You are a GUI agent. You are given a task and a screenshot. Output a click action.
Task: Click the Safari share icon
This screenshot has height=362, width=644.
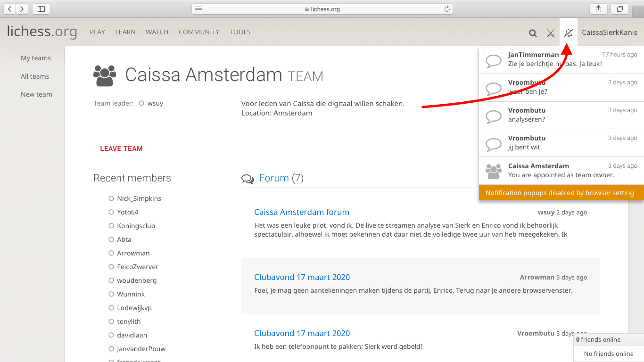[x=598, y=8]
